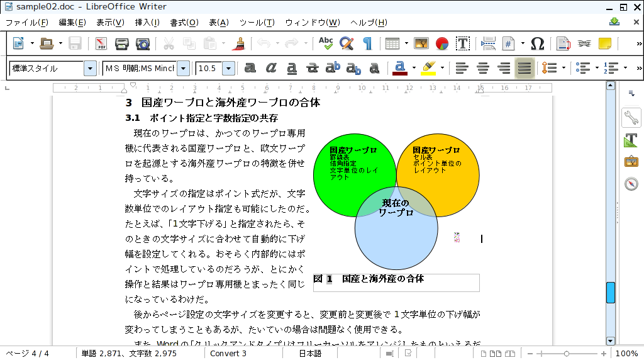Screen dimensions: 644x360
Task: Apply the yellow highlighting color
Action: click(429, 68)
